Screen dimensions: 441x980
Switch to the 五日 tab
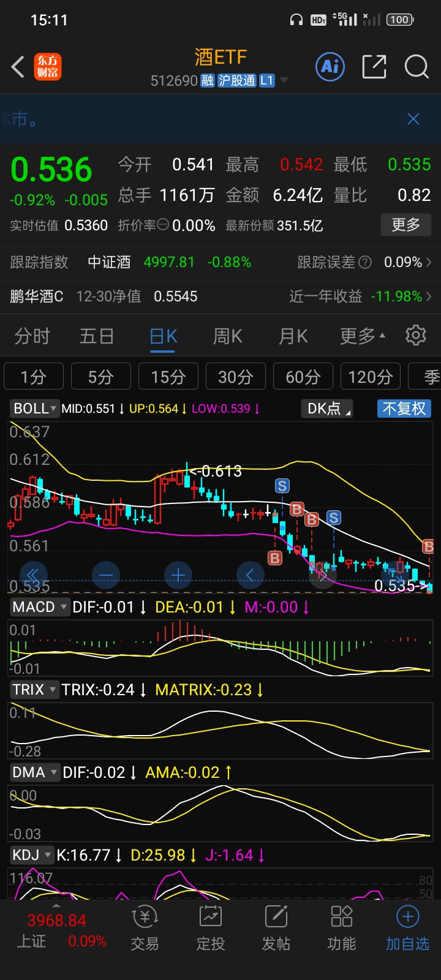(x=97, y=336)
